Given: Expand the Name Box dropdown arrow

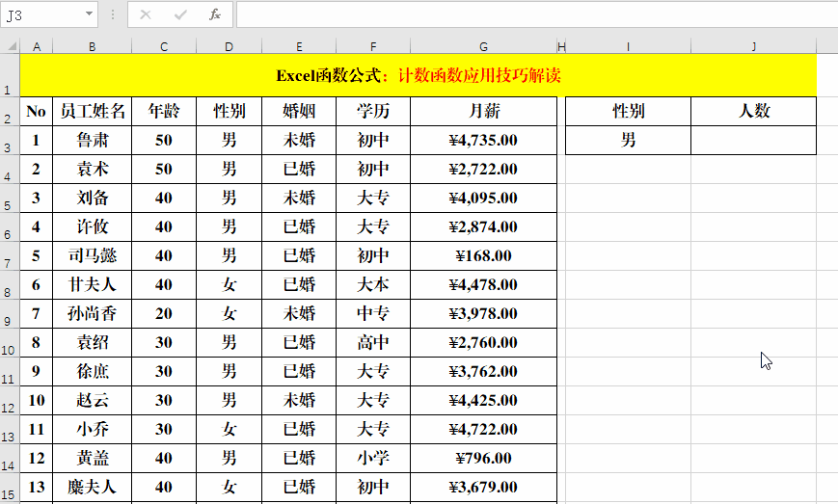Looking at the screenshot, I should pos(90,14).
